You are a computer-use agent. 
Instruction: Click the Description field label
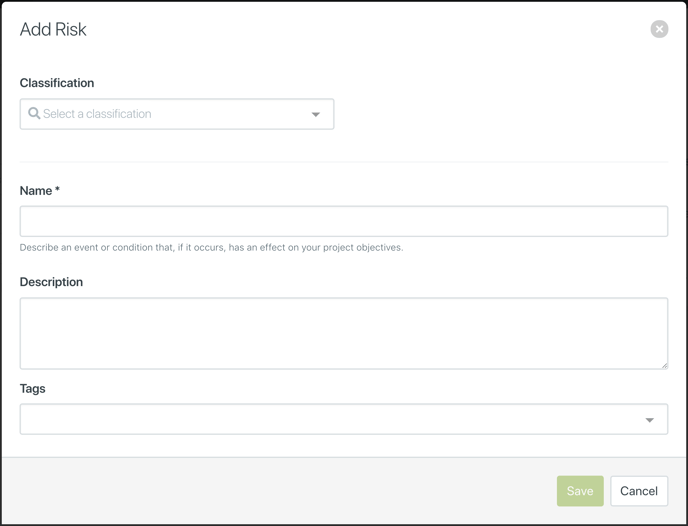point(51,282)
